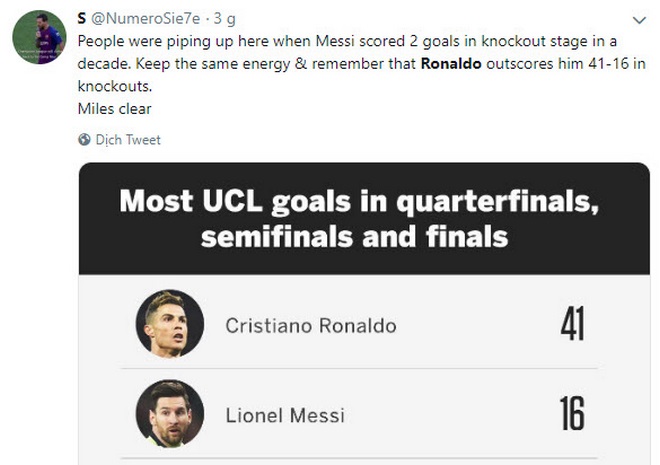Click Messi's goal count 16
The height and width of the screenshot is (465, 660).
pyautogui.click(x=571, y=414)
